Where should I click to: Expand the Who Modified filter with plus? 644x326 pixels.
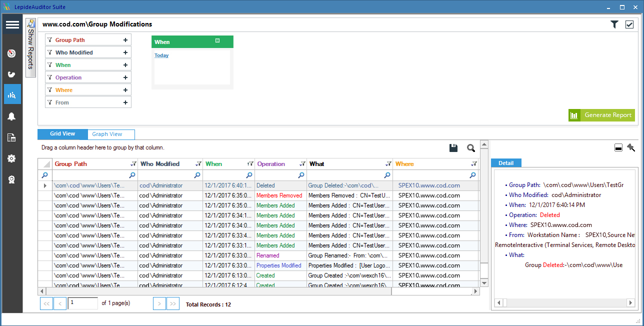[125, 52]
